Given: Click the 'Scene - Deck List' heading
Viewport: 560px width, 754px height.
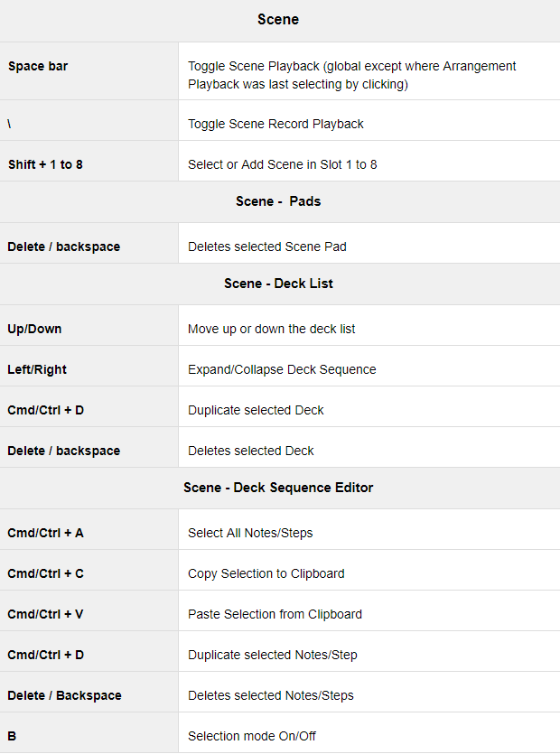Looking at the screenshot, I should [278, 284].
